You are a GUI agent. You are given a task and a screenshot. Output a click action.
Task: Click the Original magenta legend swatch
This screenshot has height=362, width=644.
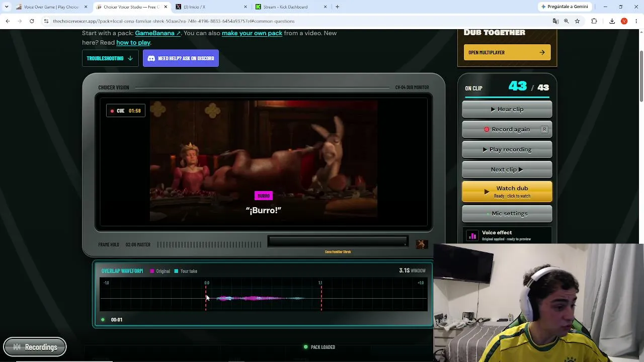pyautogui.click(x=152, y=271)
